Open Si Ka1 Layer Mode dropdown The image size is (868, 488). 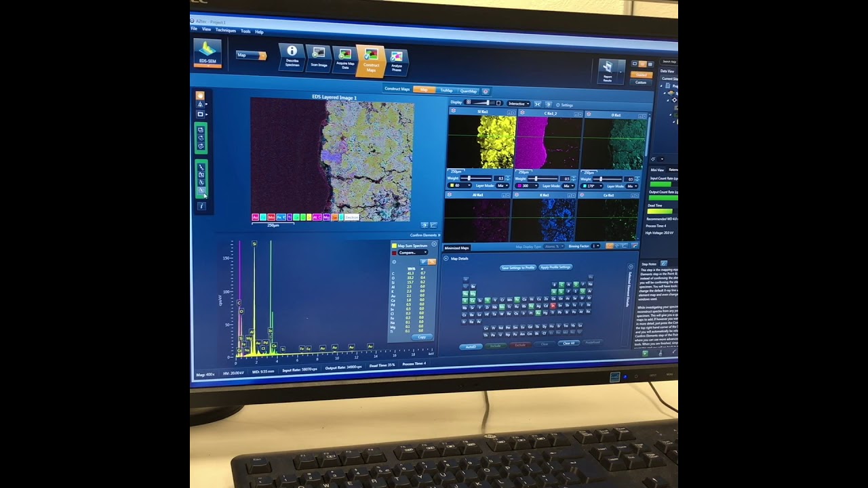[x=502, y=186]
